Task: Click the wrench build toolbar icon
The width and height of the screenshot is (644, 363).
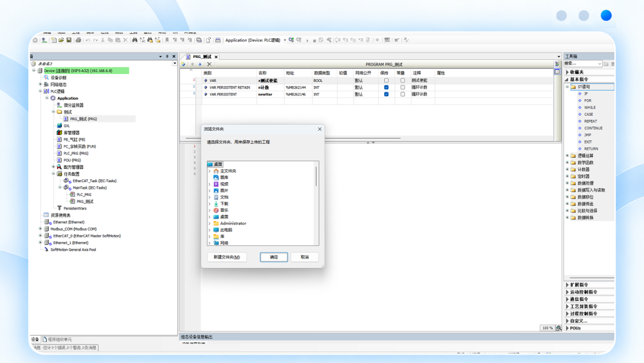Action: pos(329,40)
